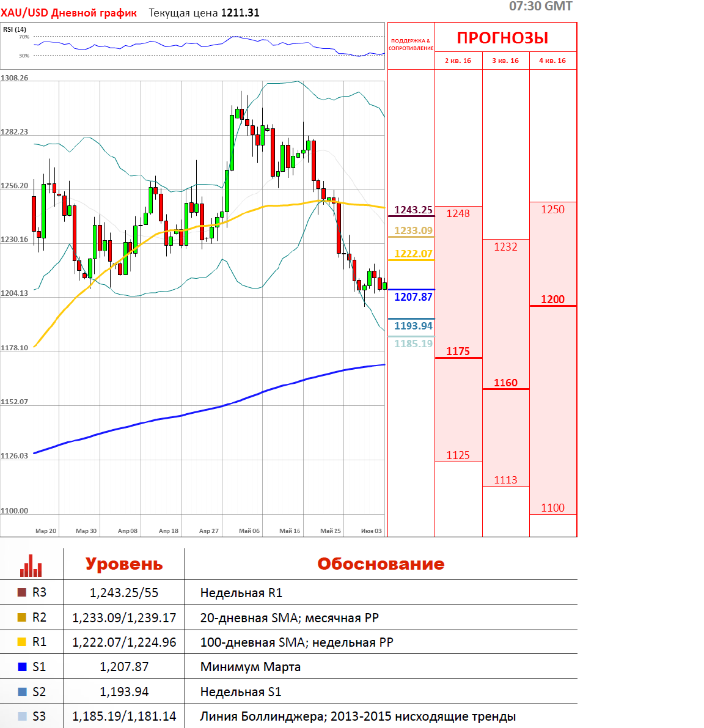Click the 1,185.19/1,181.14 level cell
The height and width of the screenshot is (728, 704).
pos(124,716)
